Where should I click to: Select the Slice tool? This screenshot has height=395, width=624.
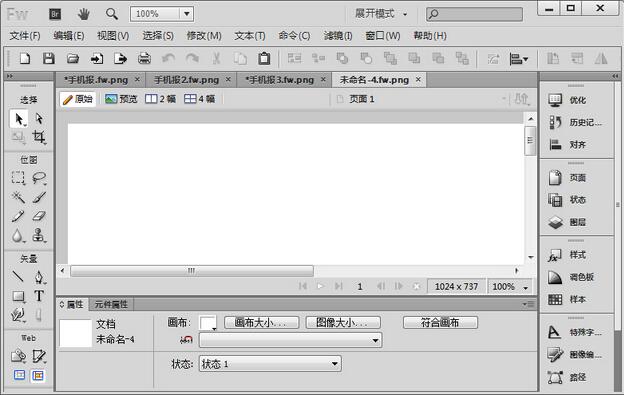click(x=39, y=356)
